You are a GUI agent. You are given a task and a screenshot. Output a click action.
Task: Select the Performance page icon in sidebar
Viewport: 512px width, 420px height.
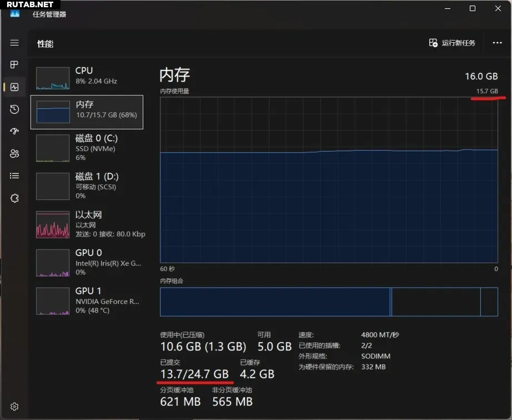click(x=14, y=87)
